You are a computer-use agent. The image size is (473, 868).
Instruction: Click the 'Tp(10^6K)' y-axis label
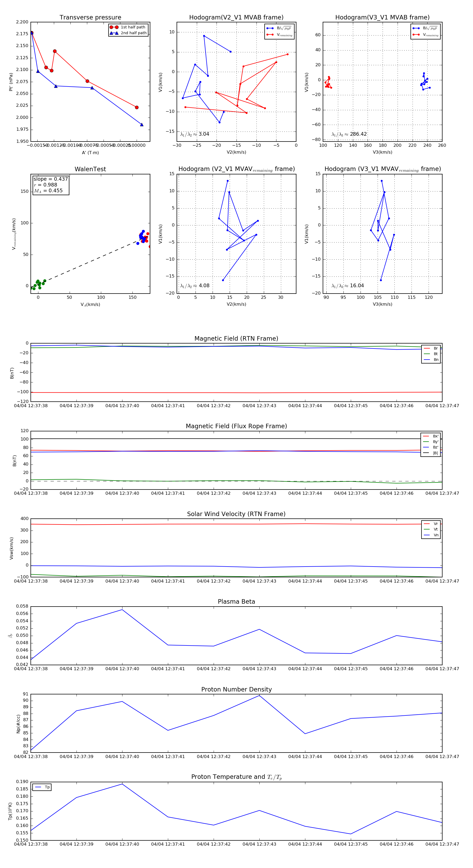pyautogui.click(x=10, y=811)
